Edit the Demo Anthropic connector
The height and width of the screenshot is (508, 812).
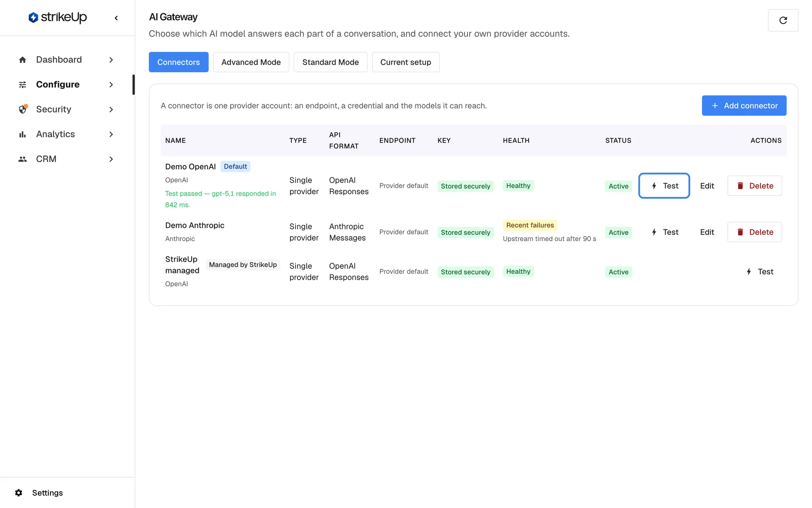coord(707,232)
